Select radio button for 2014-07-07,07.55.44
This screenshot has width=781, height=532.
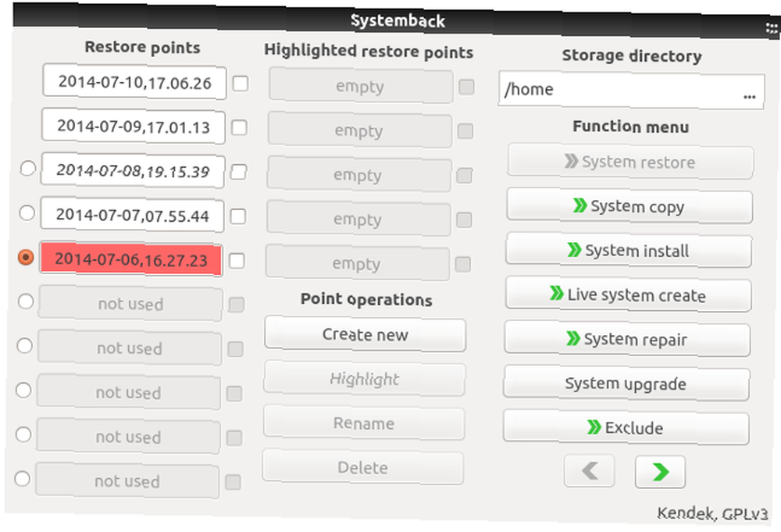click(x=27, y=212)
